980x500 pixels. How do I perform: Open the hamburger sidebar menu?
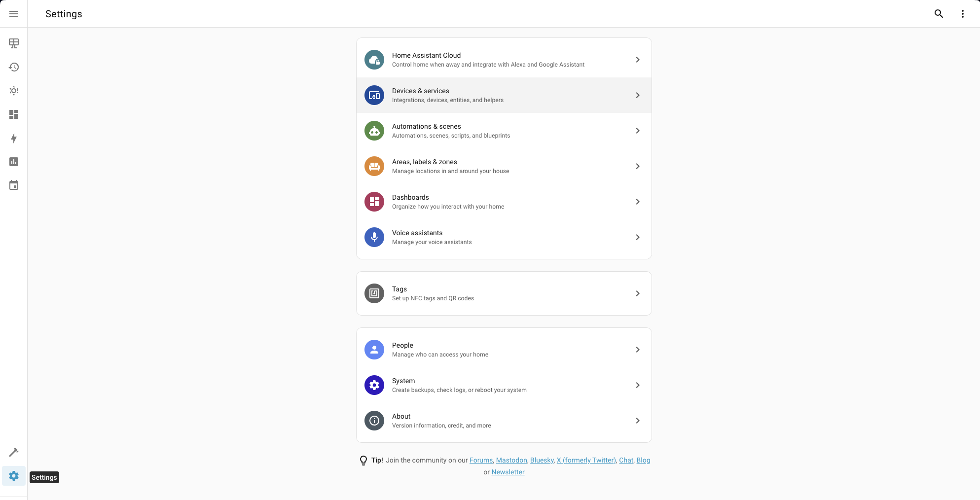click(x=14, y=14)
